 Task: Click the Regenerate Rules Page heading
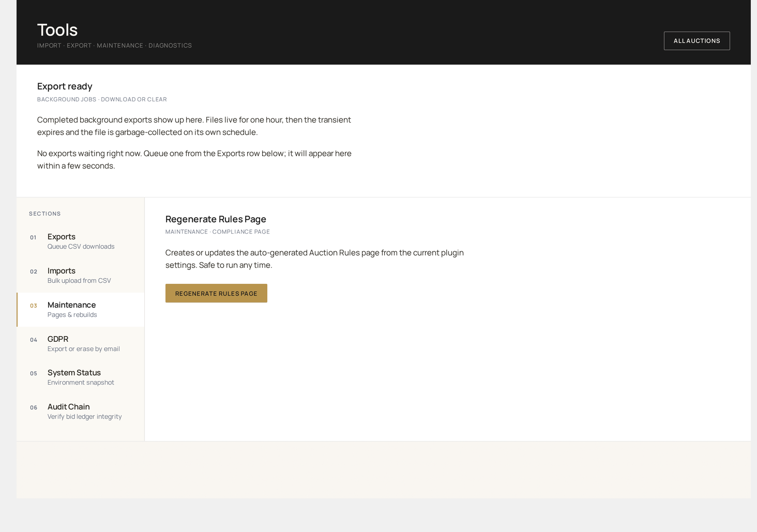point(216,219)
